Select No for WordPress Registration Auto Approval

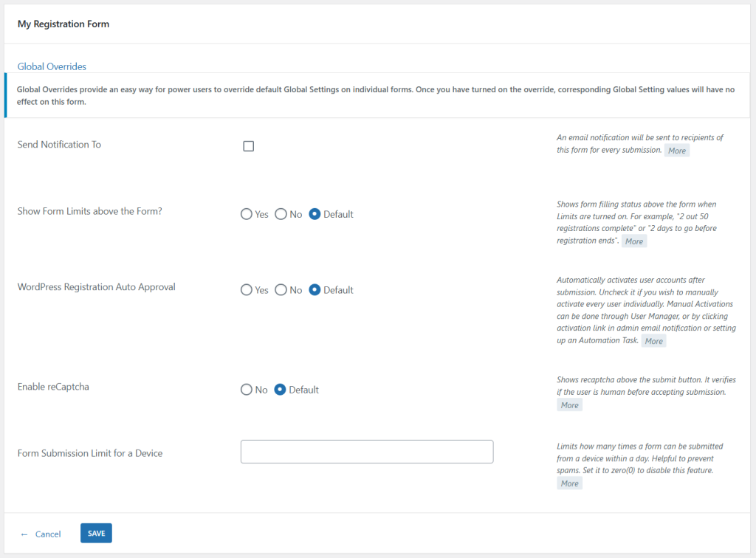pos(281,290)
